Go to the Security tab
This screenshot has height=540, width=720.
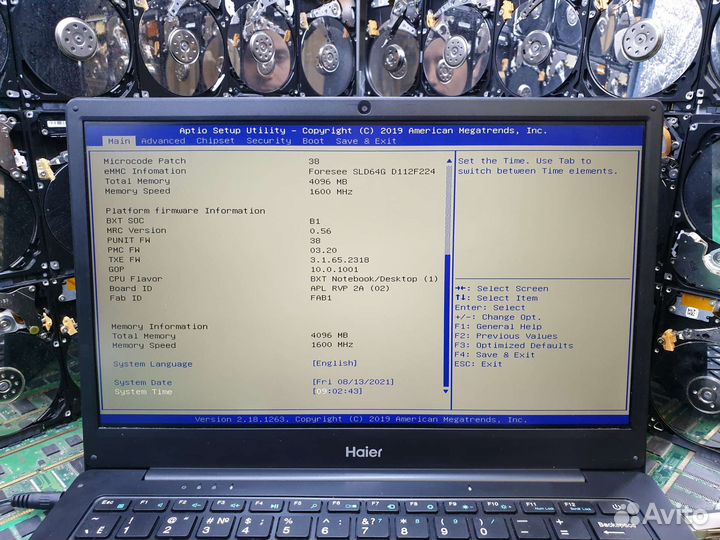point(269,141)
